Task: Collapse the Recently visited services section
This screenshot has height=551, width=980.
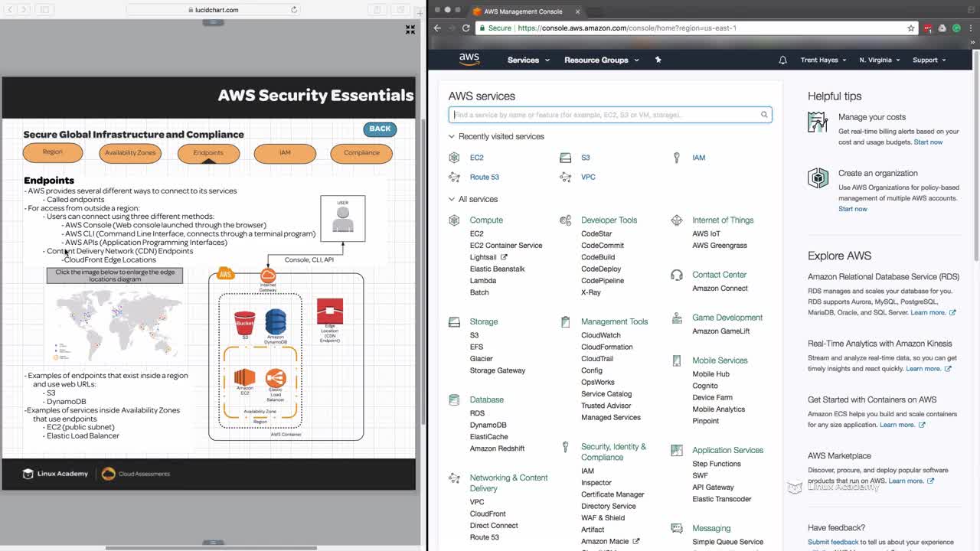Action: 452,136
